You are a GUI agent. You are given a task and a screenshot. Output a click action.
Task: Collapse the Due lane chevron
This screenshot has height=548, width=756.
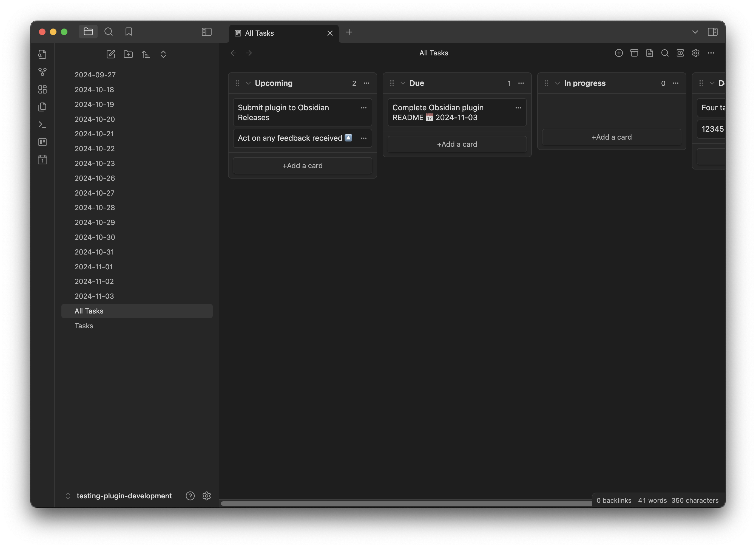pos(402,83)
